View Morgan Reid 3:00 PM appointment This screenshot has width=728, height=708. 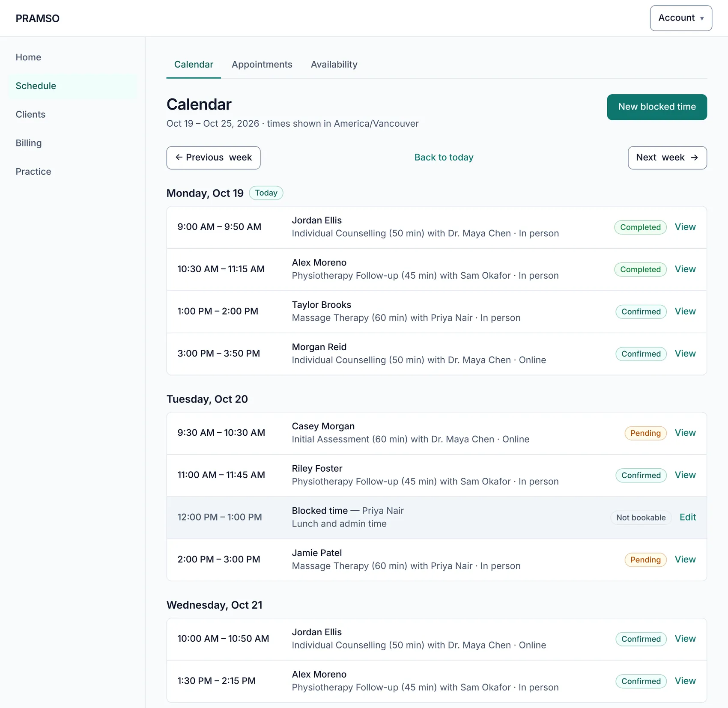point(685,354)
